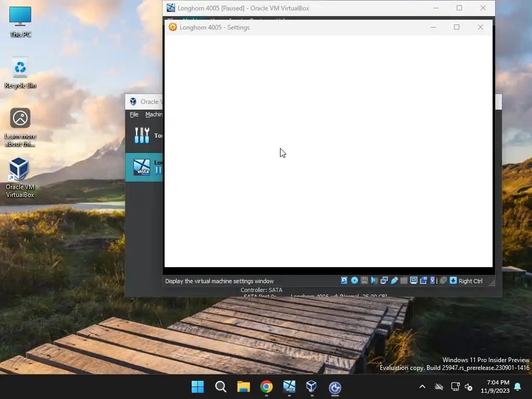Open Google Chrome from taskbar
The width and height of the screenshot is (532, 399).
pos(267,387)
